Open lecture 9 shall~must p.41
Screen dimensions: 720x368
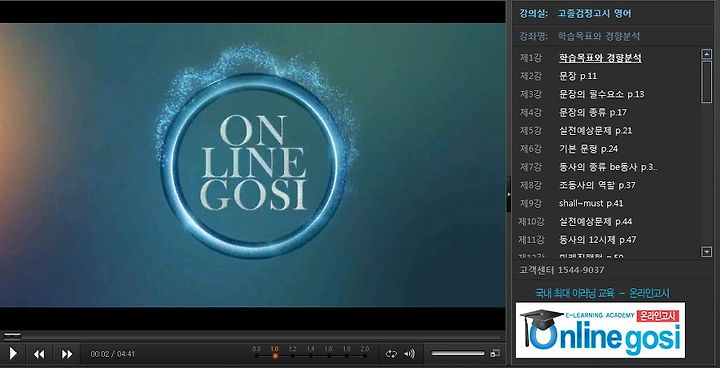(591, 203)
